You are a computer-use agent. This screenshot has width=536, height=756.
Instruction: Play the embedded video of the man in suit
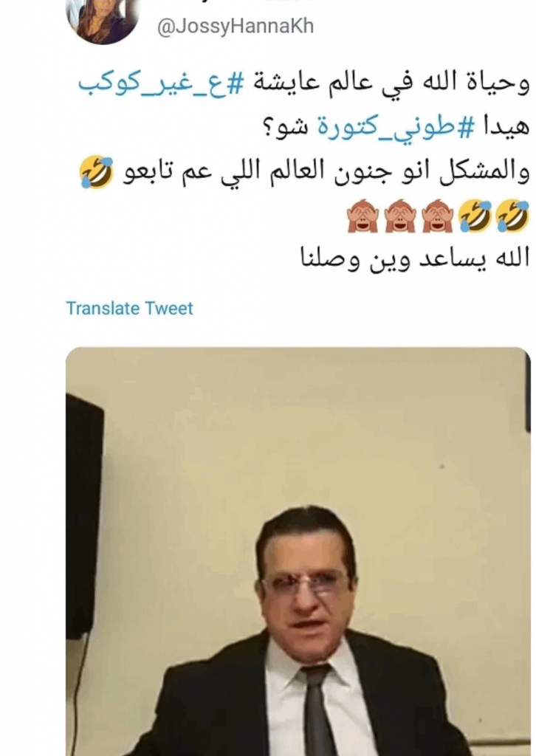[x=298, y=551]
